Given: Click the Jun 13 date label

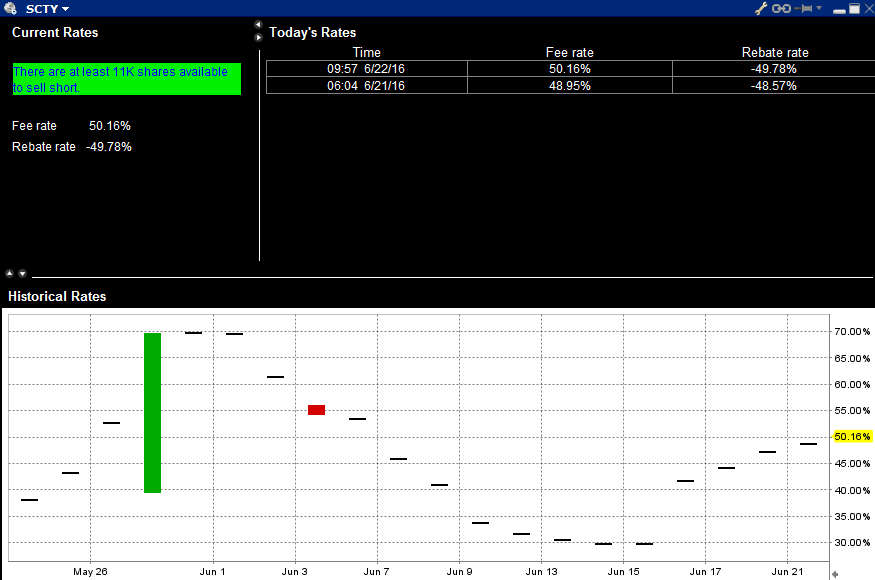Looking at the screenshot, I should 541,572.
